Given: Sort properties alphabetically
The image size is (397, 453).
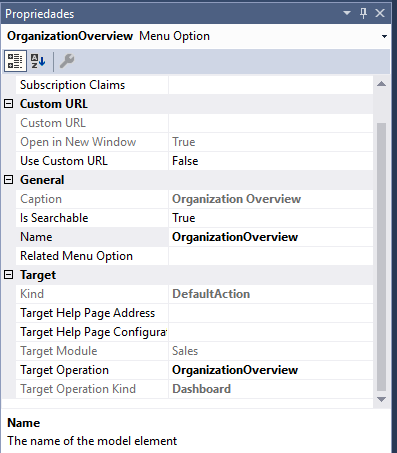Looking at the screenshot, I should click(38, 61).
